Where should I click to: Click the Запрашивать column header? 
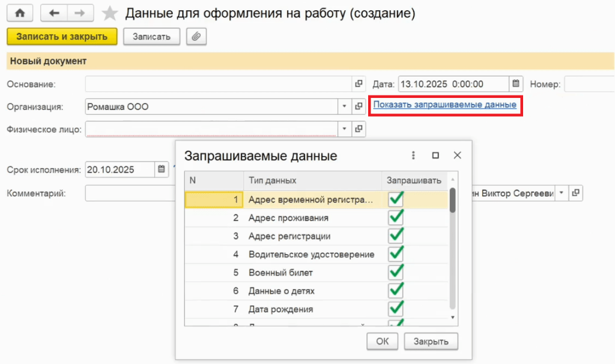[x=414, y=180]
